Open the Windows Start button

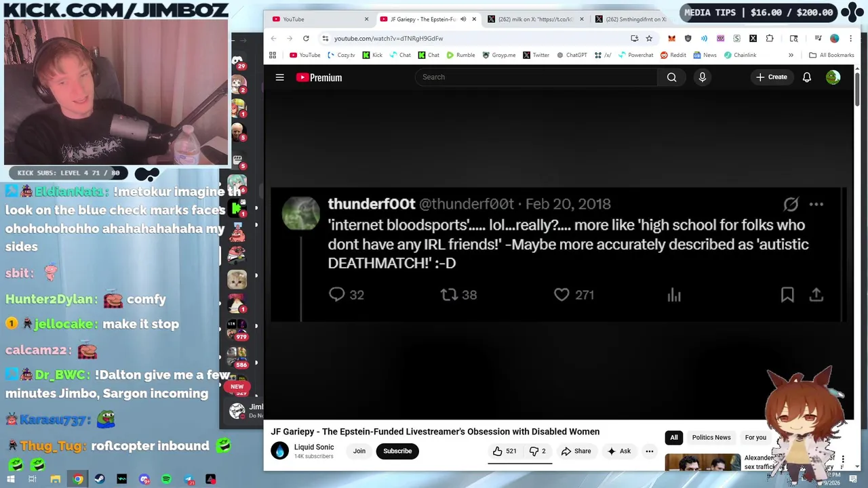10,479
